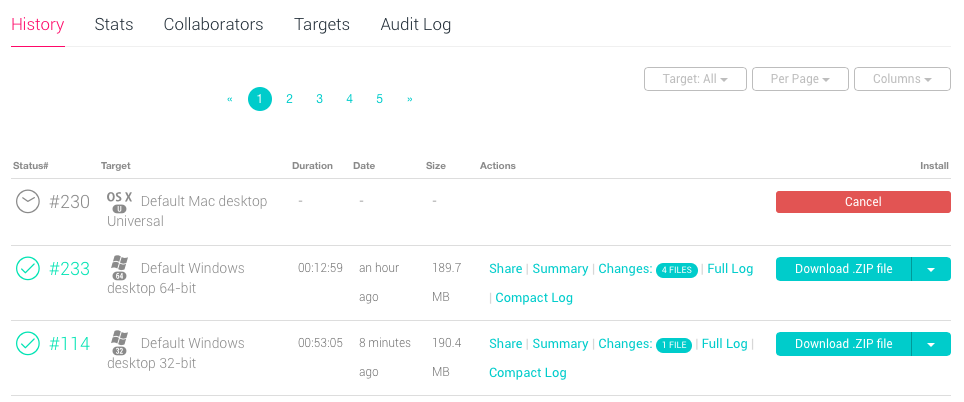Click the 4 FILES changes badge
This screenshot has height=402, width=964.
[x=676, y=269]
